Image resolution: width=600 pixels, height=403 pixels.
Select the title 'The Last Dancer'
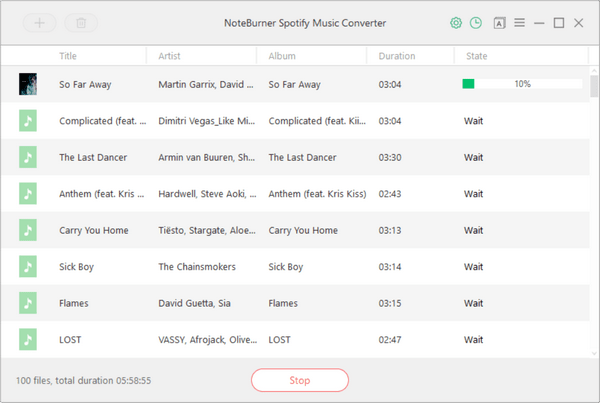click(93, 157)
